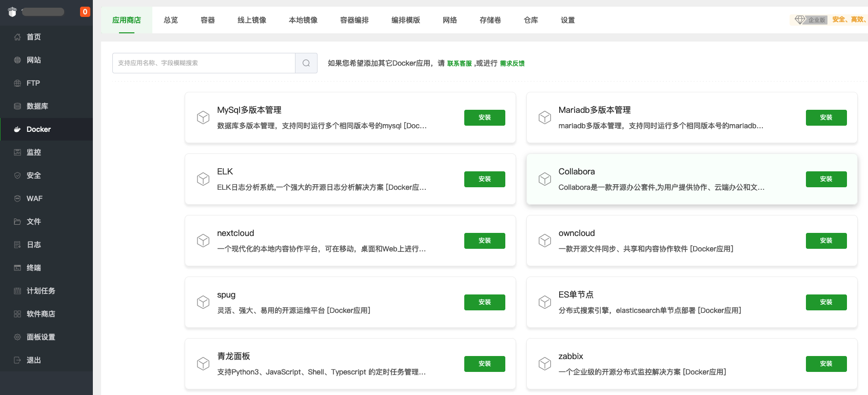Click the log icon beside 日志
Screen dimensions: 868x395
(17, 245)
